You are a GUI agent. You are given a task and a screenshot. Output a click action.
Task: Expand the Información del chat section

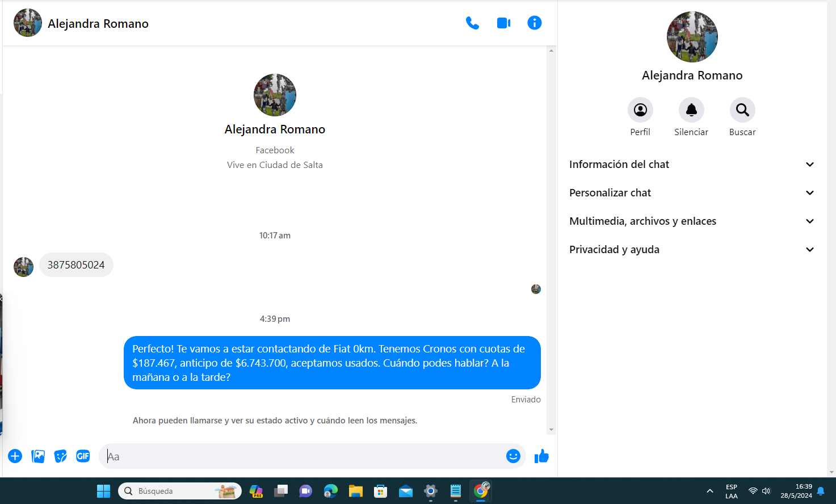692,165
